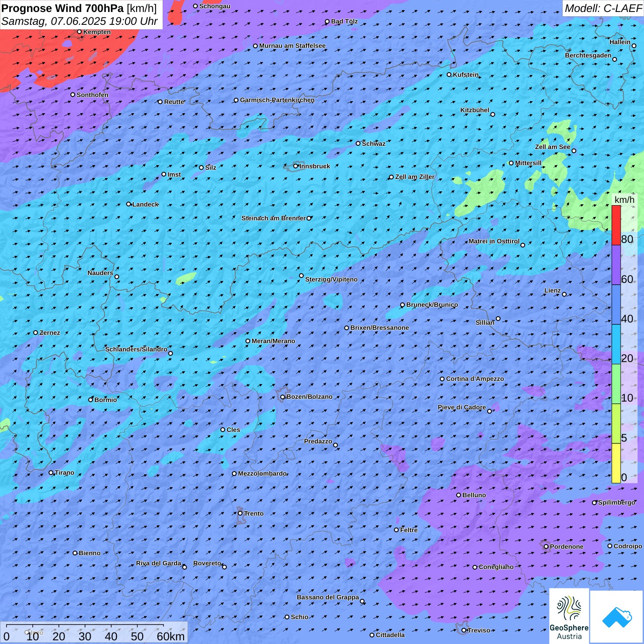The width and height of the screenshot is (644, 644).
Task: Click the Innsbruck city marker circle
Action: 296,166
